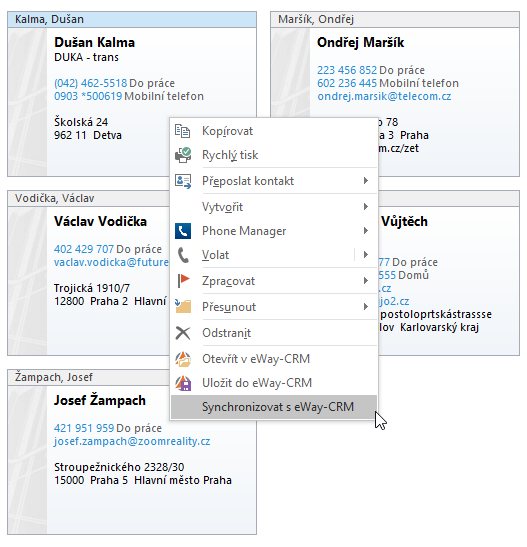Click the Kopírovat copy icon

pyautogui.click(x=182, y=131)
